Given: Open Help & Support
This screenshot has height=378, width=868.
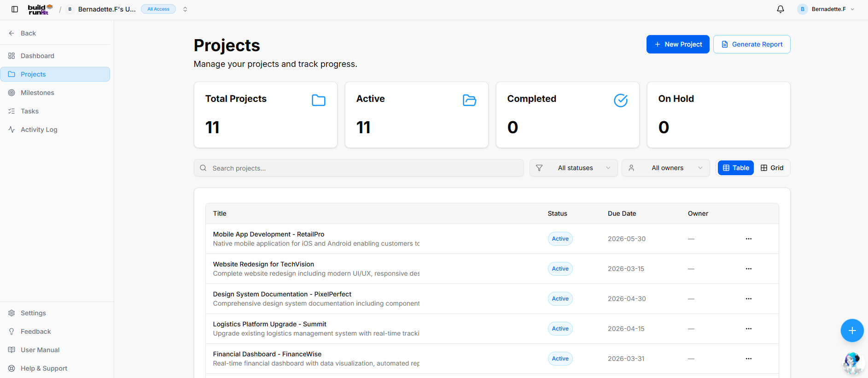Looking at the screenshot, I should 55,368.
